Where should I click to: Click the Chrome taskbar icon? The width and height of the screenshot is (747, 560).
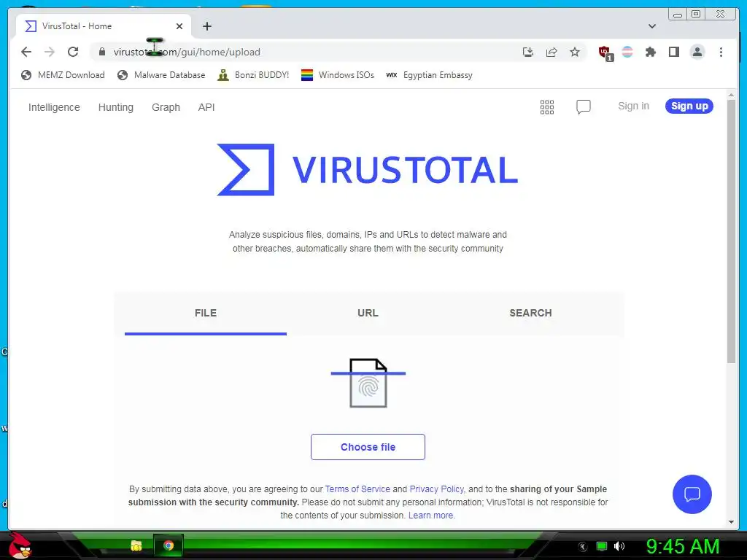169,545
